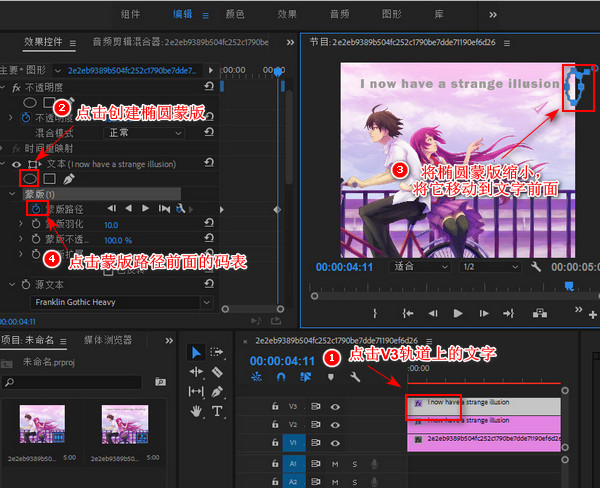Step back one frame in program monitor
Image resolution: width=600 pixels, height=488 pixels.
(433, 313)
